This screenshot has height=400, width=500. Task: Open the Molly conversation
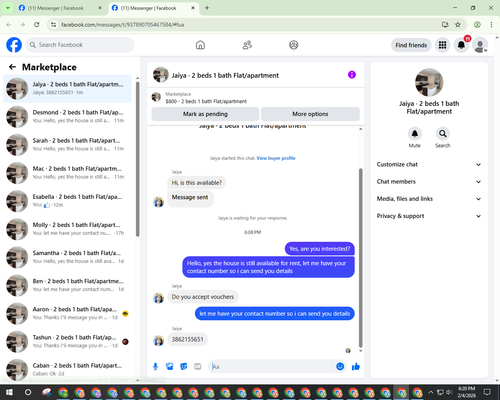tap(67, 229)
